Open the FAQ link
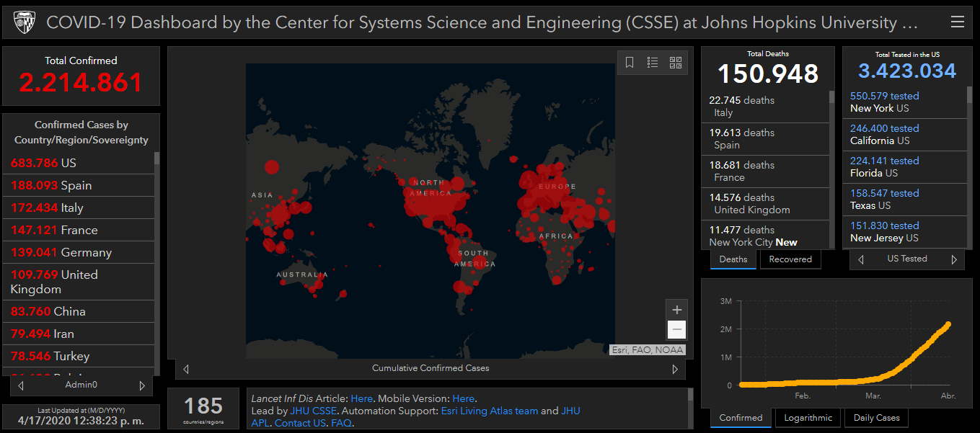Image resolution: width=980 pixels, height=433 pixels. coord(340,423)
